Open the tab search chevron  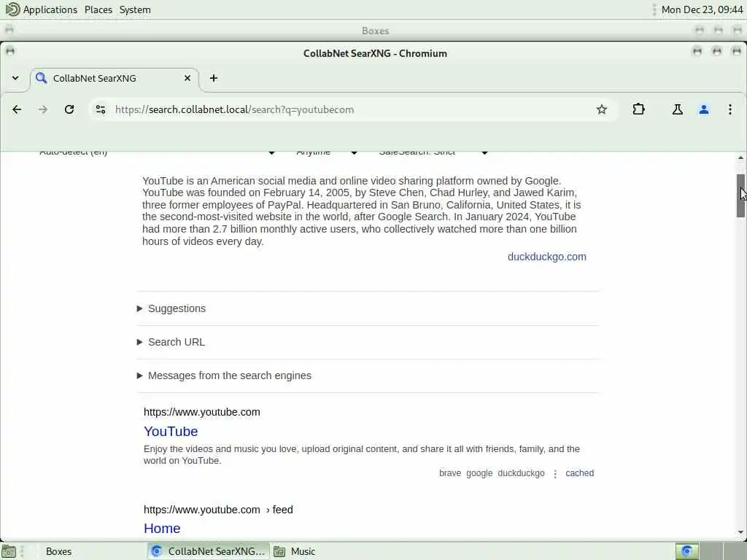pos(15,78)
